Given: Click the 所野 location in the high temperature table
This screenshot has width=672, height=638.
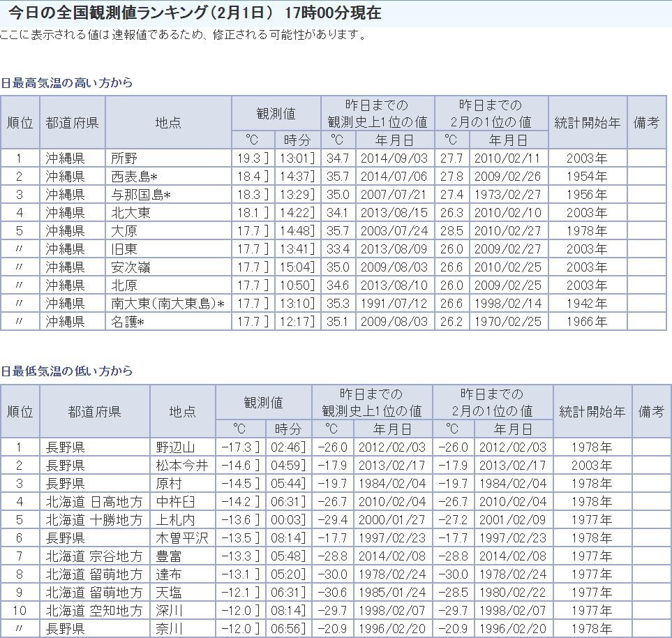Looking at the screenshot, I should pyautogui.click(x=124, y=158).
